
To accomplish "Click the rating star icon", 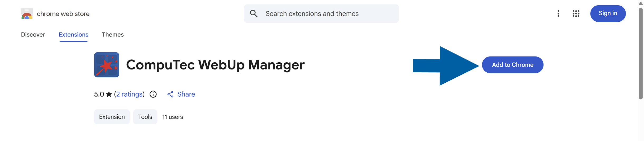I will tap(109, 94).
